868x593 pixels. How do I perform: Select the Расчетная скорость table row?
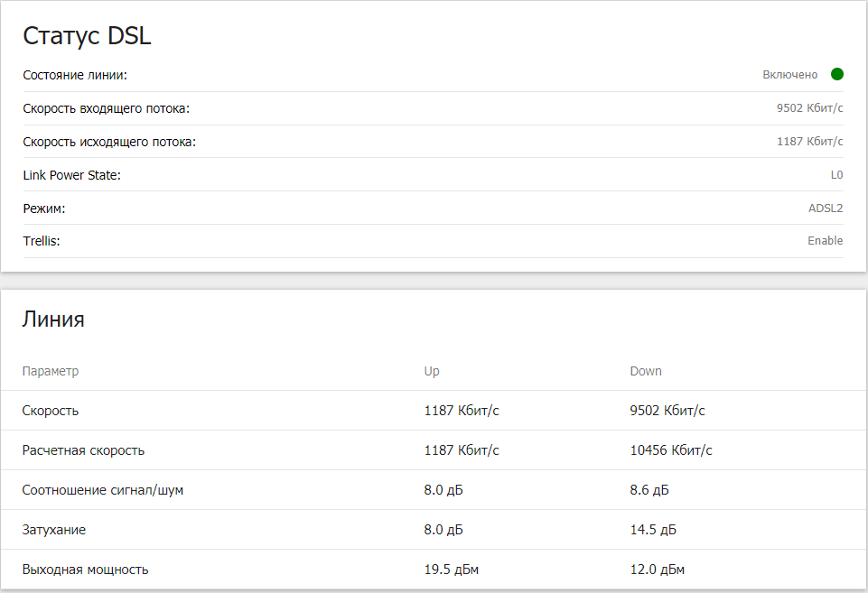83,450
